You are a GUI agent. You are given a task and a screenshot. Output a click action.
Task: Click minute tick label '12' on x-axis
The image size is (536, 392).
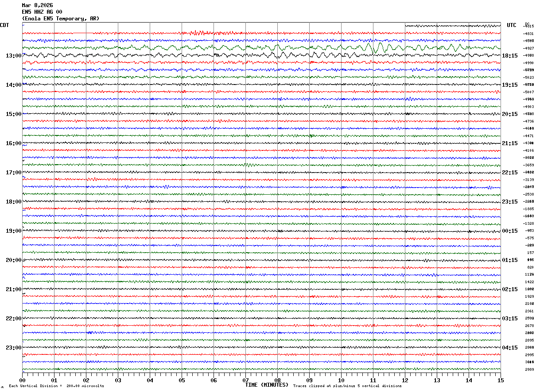[x=405, y=380]
